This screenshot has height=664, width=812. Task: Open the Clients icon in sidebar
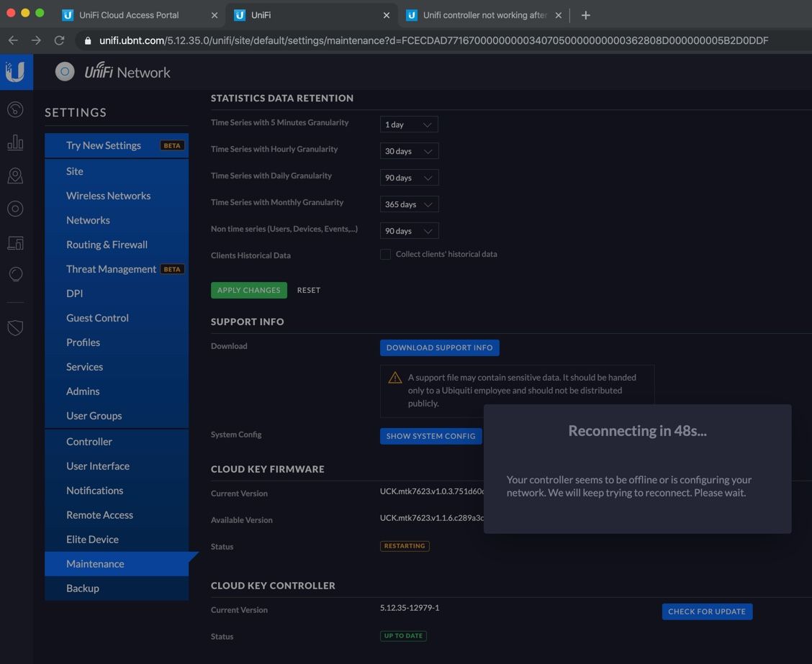pyautogui.click(x=15, y=243)
